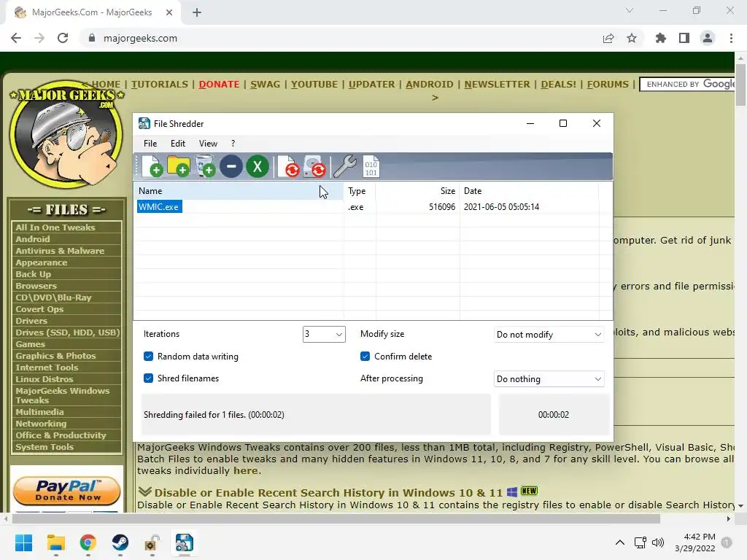Click the taskbar clock showing 4:42 PM
This screenshot has width=747, height=560.
695,542
